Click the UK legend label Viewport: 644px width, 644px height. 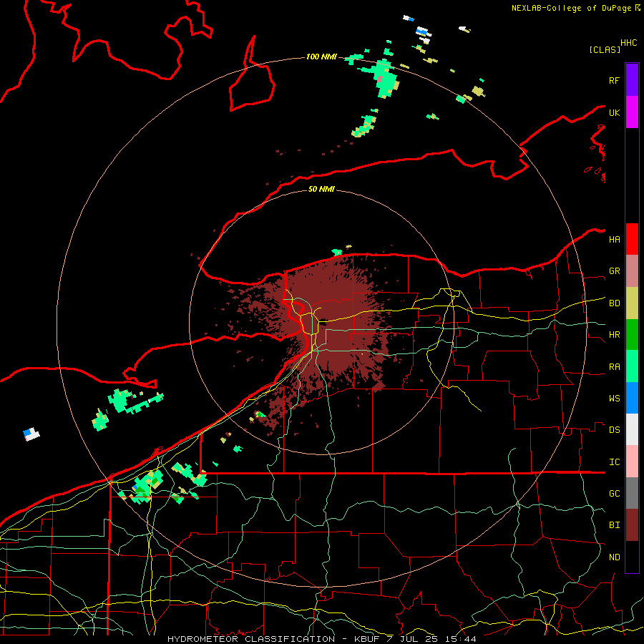coord(614,112)
